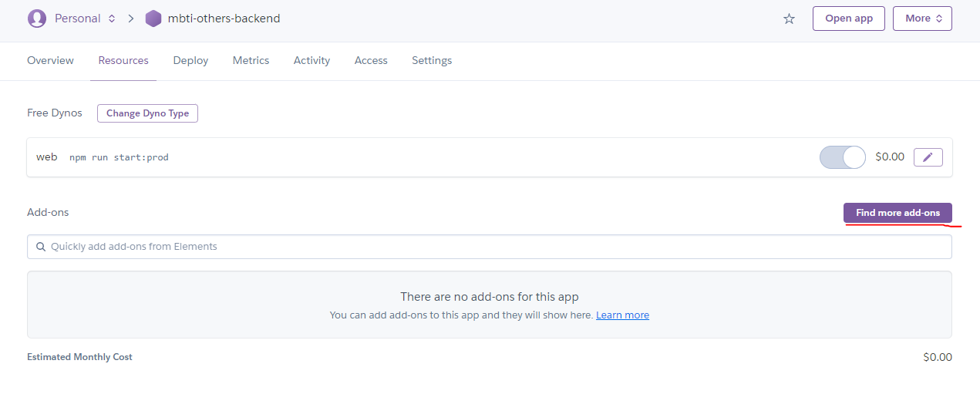The height and width of the screenshot is (411, 980).
Task: Select the Resources tab
Action: click(123, 60)
